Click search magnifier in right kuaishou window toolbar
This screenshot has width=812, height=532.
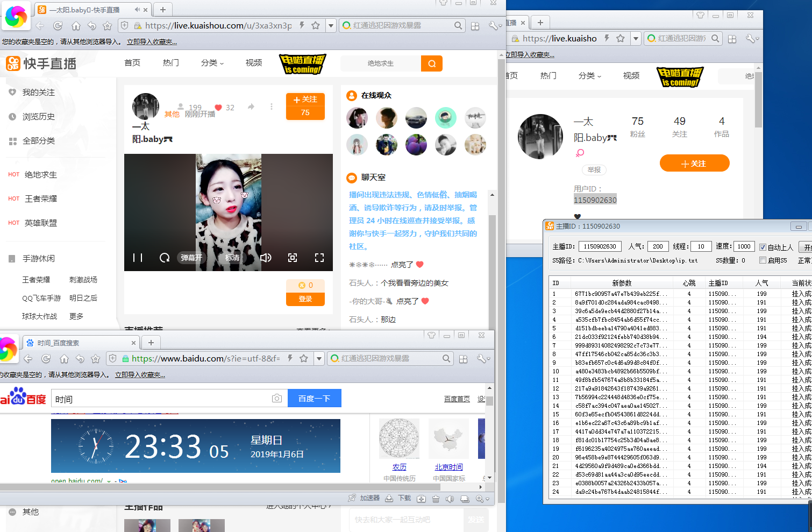click(x=715, y=38)
